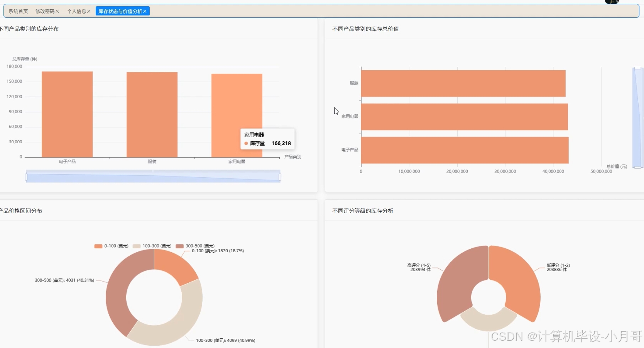
Task: Close the 个人信息 tab with its X
Action: tap(89, 12)
